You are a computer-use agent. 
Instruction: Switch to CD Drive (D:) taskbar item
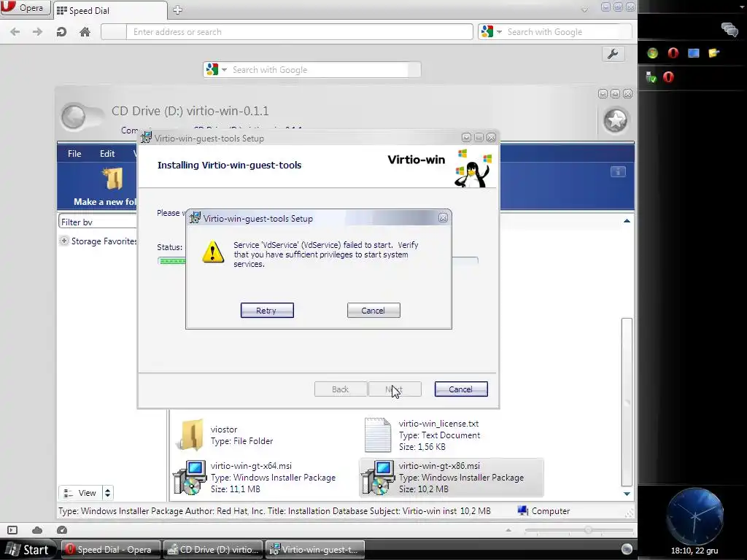213,550
